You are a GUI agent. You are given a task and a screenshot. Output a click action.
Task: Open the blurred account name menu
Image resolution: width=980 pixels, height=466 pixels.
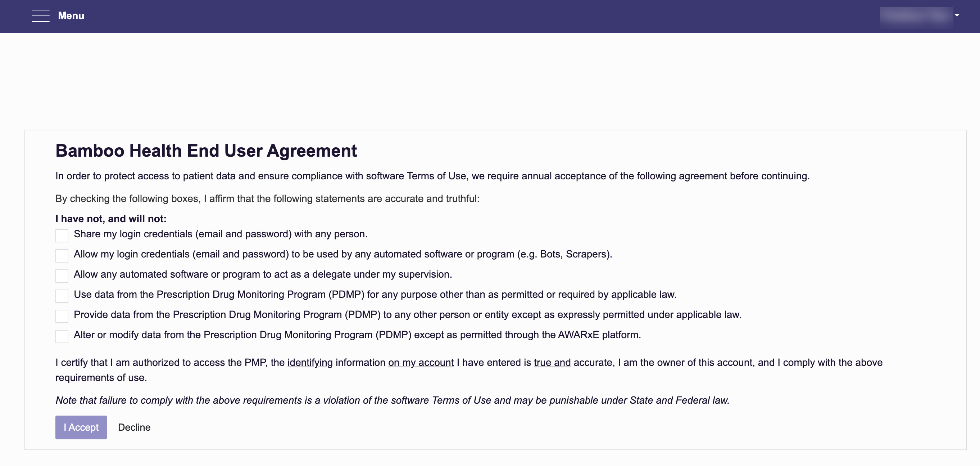click(x=916, y=16)
